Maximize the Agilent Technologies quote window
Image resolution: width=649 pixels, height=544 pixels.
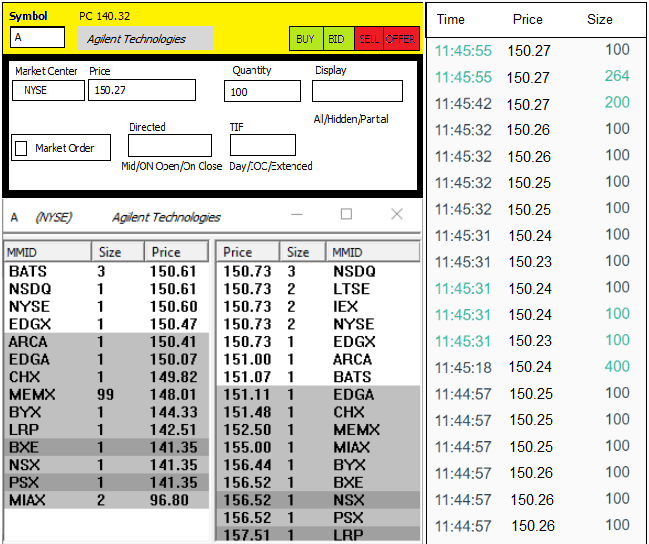point(346,214)
